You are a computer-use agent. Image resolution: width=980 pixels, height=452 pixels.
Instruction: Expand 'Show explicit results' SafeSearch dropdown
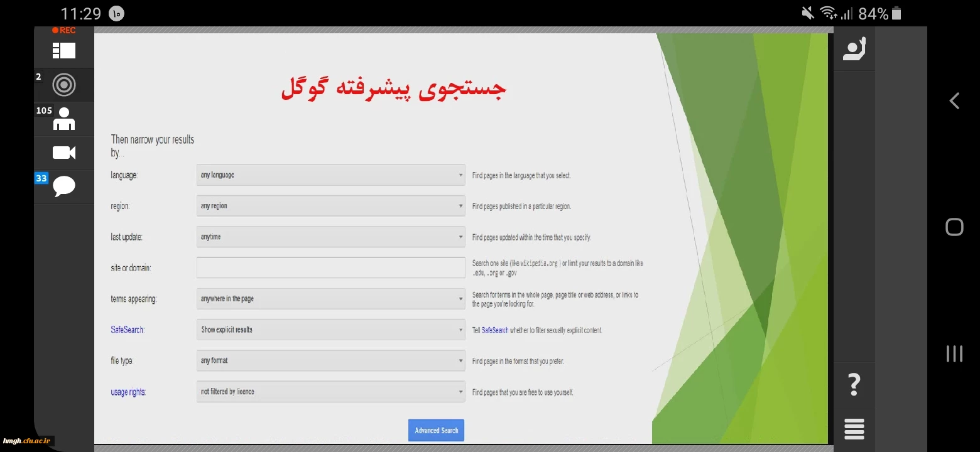click(330, 330)
